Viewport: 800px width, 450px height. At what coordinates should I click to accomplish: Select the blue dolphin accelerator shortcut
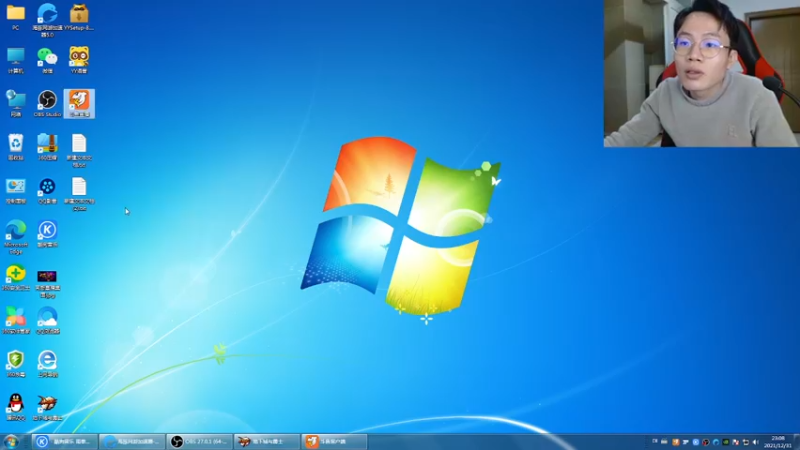coord(47,19)
